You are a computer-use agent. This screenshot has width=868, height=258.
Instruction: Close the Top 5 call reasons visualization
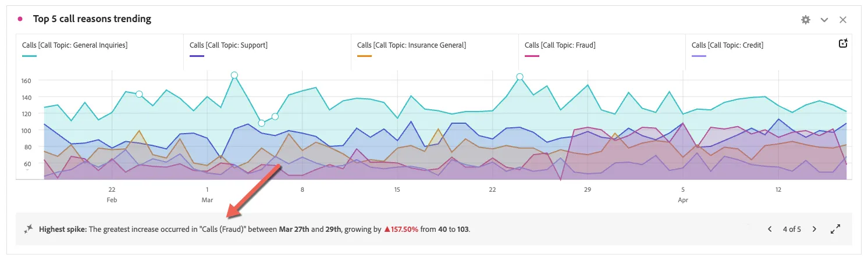(x=843, y=20)
